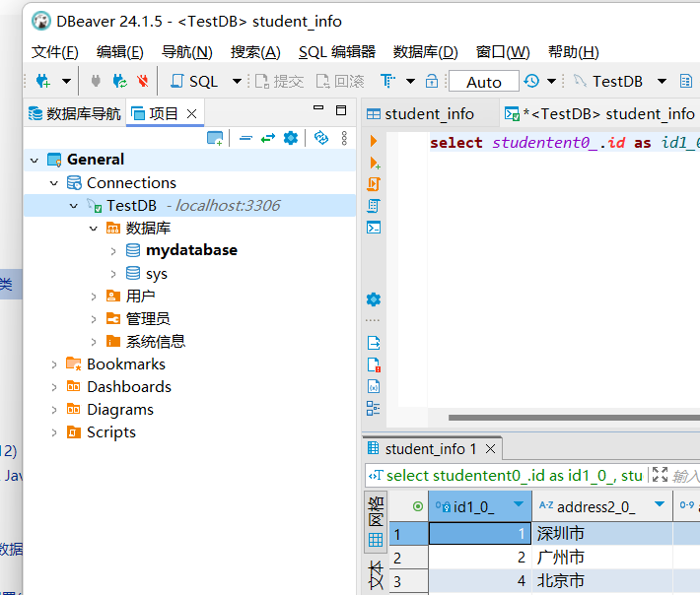Click the connect plug icon in toolbar

pyautogui.click(x=96, y=81)
